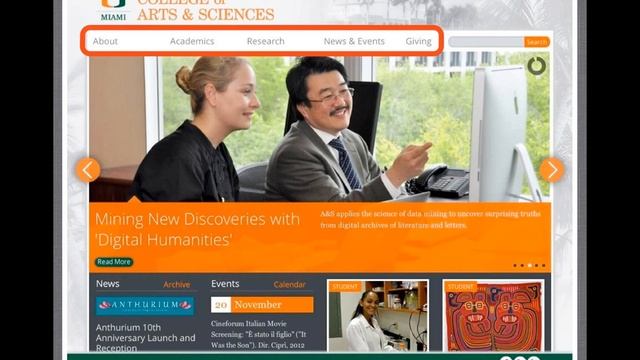Open Anthurium 10th Anniversary Launch article
This screenshot has width=640, height=360.
[x=146, y=338]
